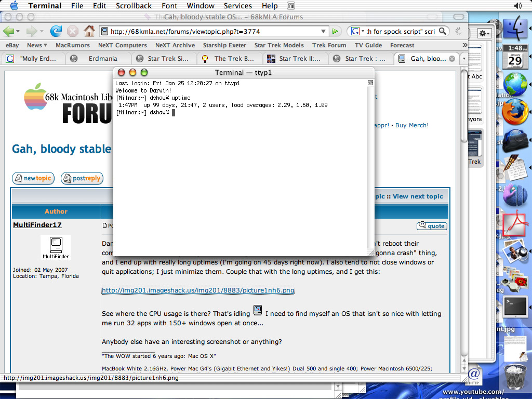Open Adobe Acrobat icon in Dock
The height and width of the screenshot is (399, 532).
click(515, 223)
